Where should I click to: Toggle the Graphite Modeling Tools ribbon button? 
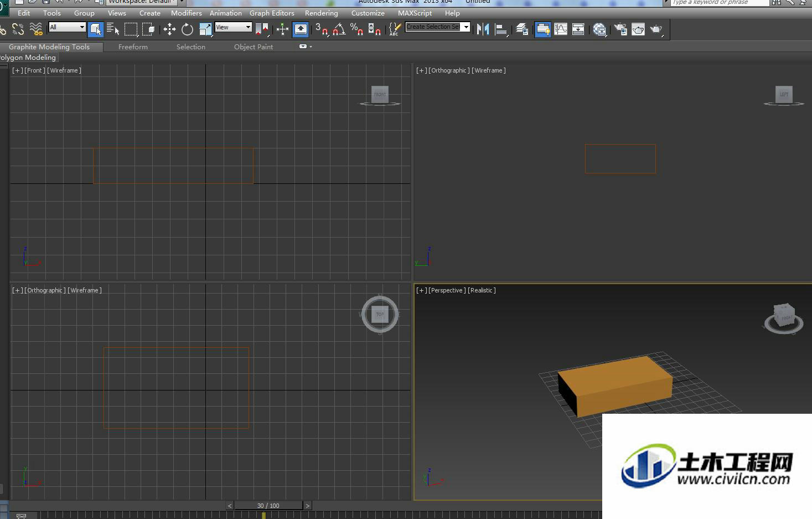pos(542,29)
